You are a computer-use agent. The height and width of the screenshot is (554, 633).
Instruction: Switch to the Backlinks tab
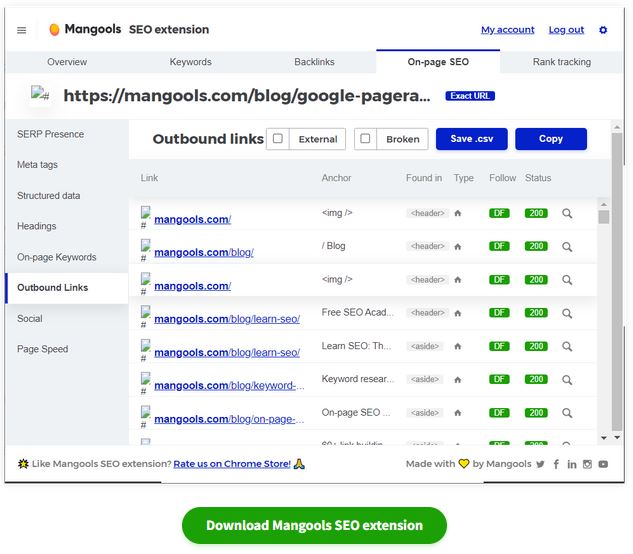[x=314, y=62]
